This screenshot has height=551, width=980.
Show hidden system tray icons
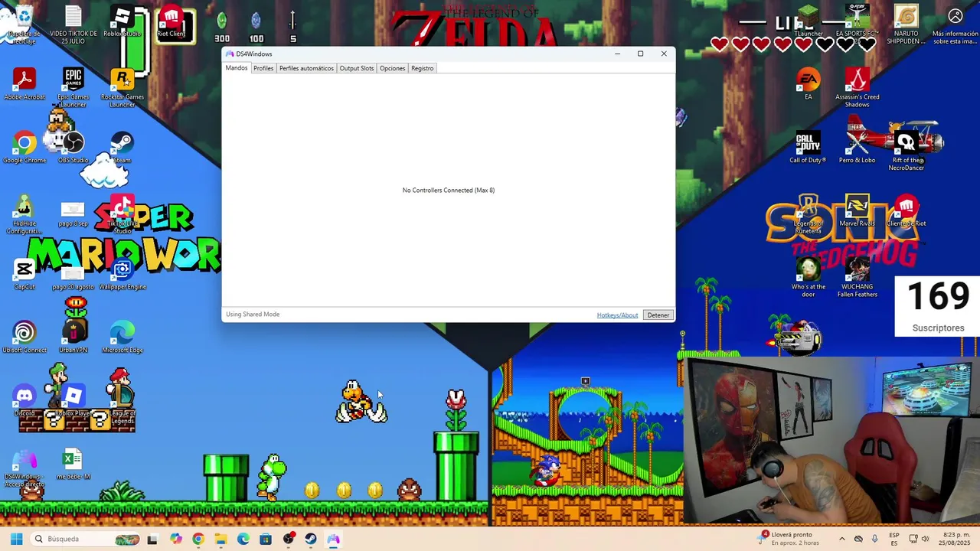[x=842, y=539]
